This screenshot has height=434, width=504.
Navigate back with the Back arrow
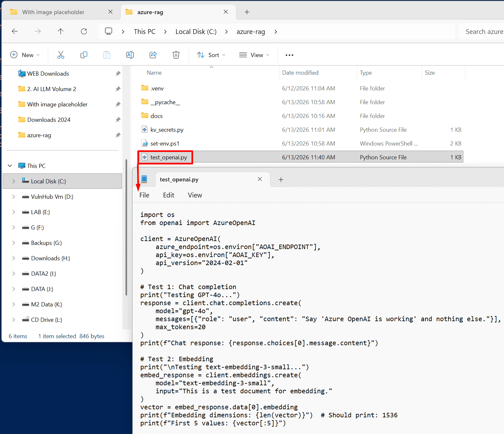15,31
